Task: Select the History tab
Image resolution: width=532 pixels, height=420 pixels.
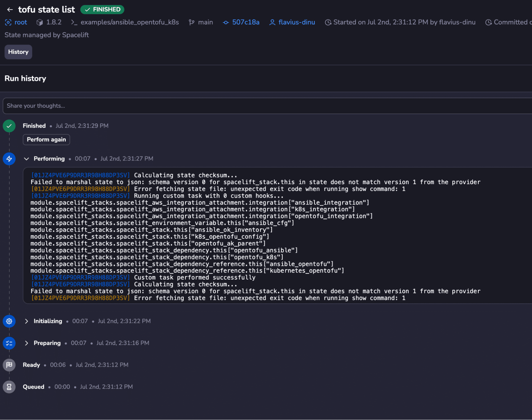Action: 18,52
